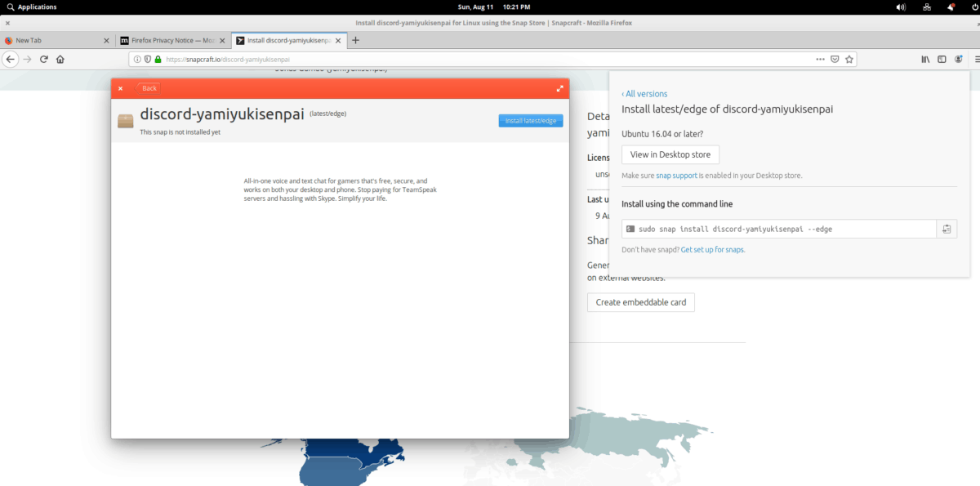Go to the browser home page

60,59
